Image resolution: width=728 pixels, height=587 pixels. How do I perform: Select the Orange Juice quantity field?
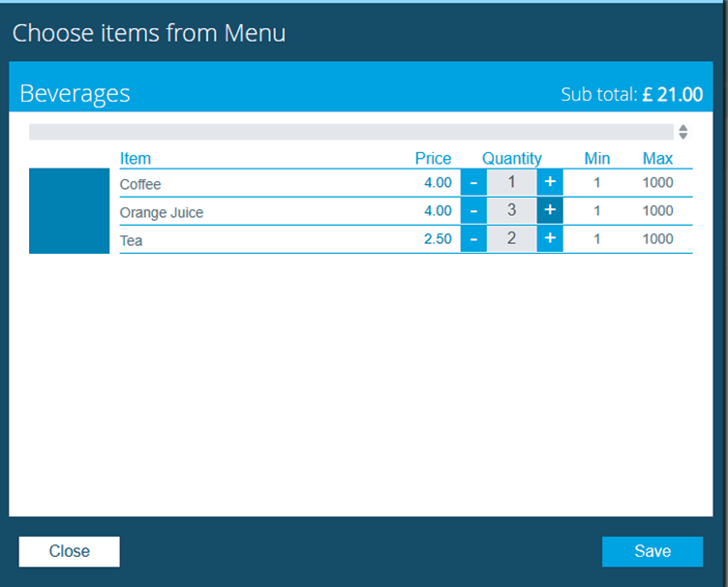511,210
